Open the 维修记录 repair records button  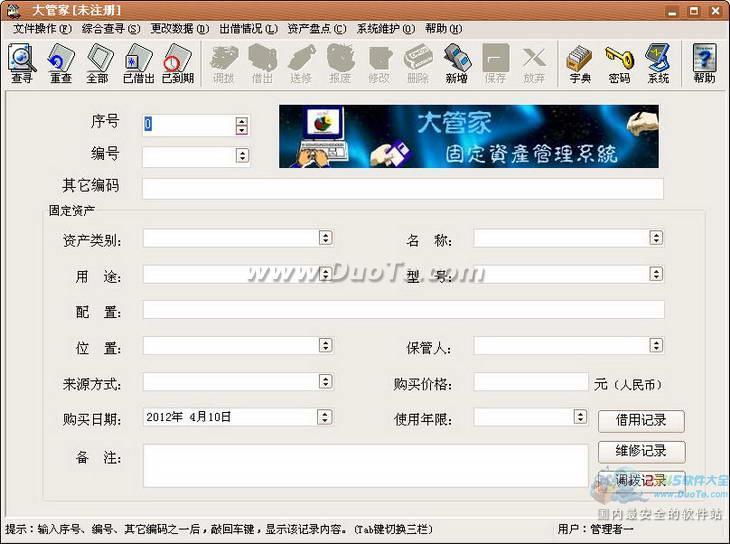(x=641, y=451)
